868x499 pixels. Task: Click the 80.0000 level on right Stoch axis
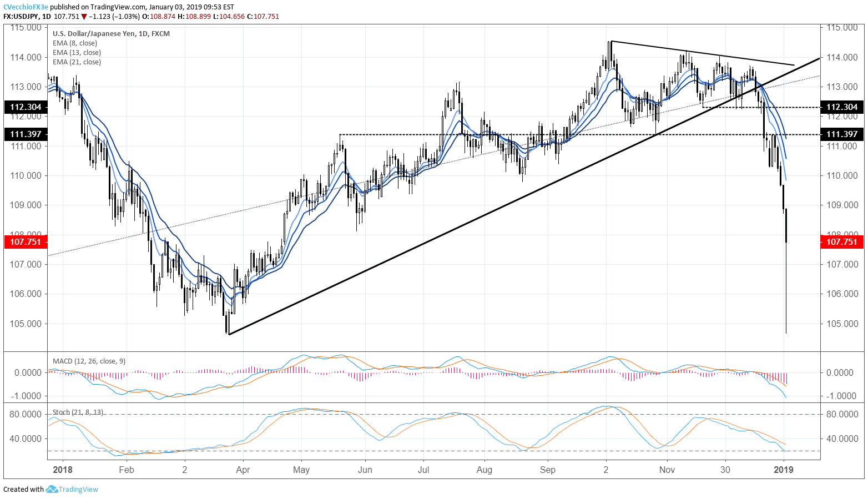pos(842,414)
